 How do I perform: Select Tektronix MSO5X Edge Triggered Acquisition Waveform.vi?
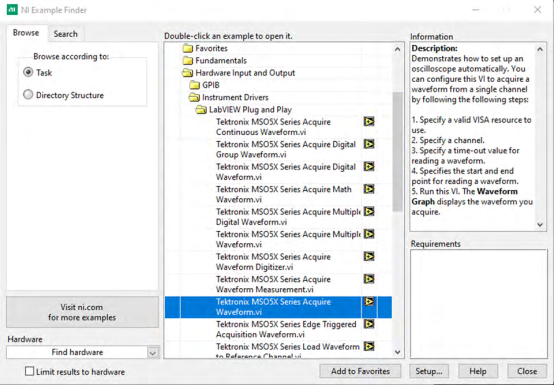pos(286,329)
